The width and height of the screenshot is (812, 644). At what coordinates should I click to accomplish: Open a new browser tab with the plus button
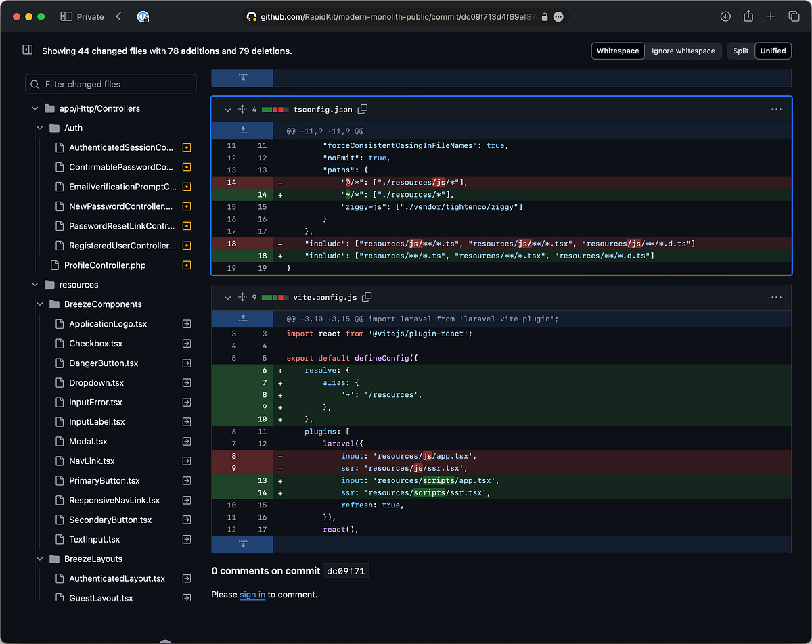(771, 16)
